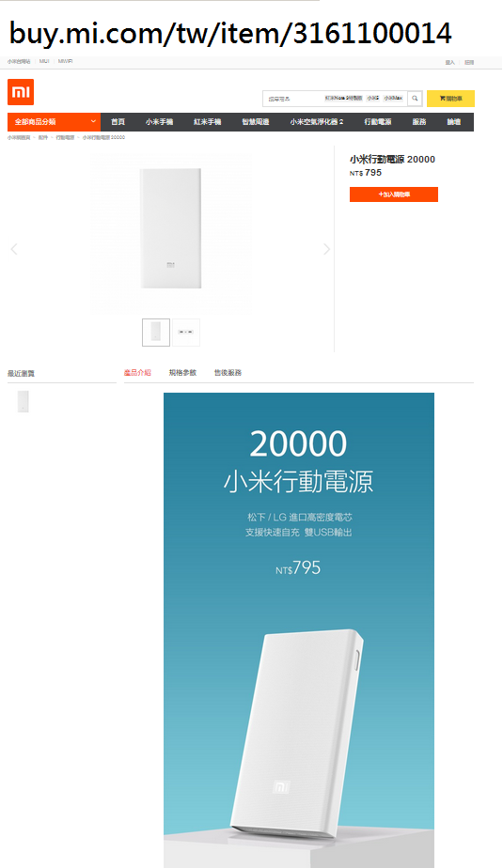Screen dimensions: 503x868
Task: Select the USB ports thumbnail image
Action: click(186, 333)
